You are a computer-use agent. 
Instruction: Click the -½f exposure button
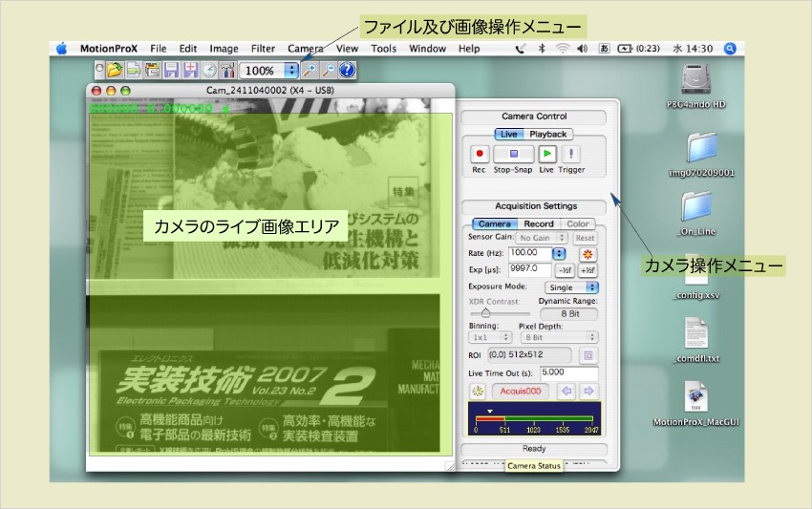[565, 270]
